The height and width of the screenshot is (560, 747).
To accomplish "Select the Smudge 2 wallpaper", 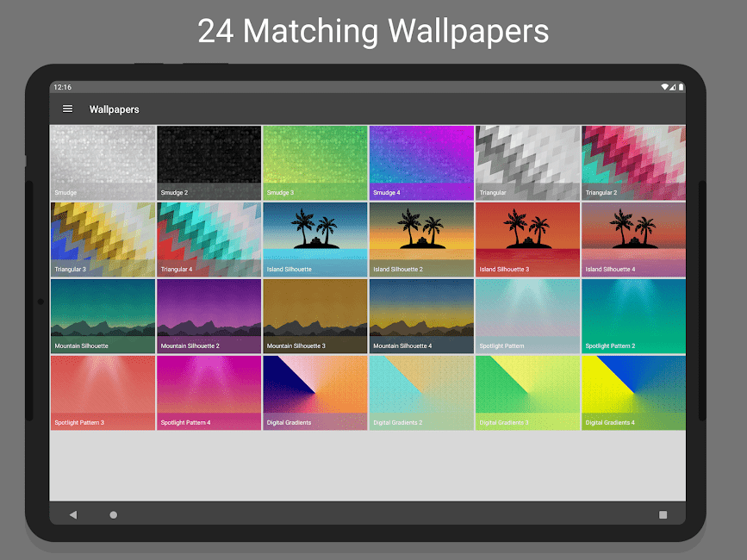I will click(x=209, y=163).
